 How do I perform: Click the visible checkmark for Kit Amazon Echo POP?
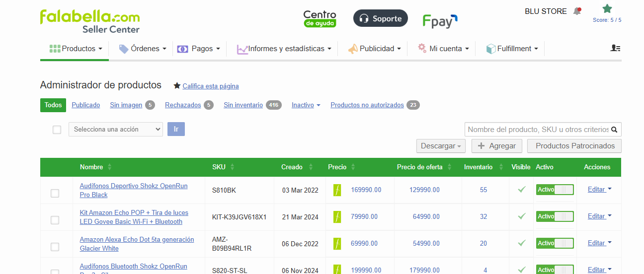pos(521,216)
